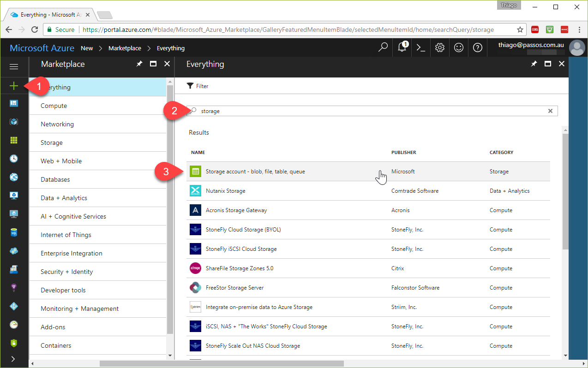Click the green plus New resource icon
588x368 pixels.
point(14,86)
